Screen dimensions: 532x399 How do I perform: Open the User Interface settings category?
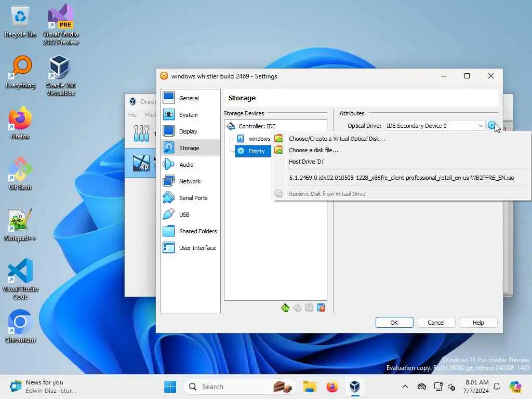190,248
